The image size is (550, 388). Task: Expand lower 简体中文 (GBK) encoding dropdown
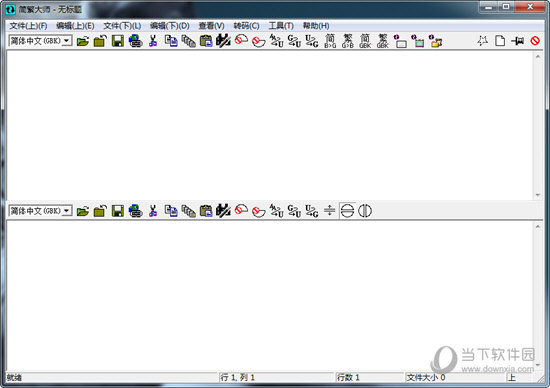click(x=67, y=211)
